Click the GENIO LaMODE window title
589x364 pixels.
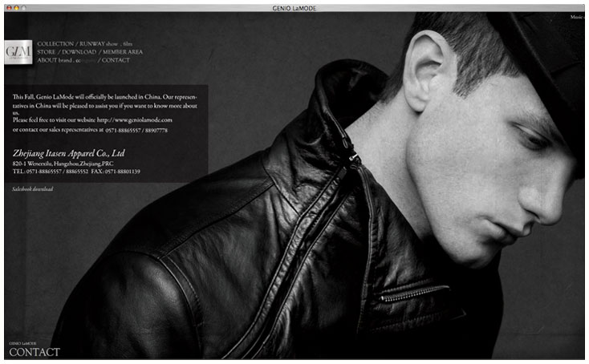pos(294,8)
